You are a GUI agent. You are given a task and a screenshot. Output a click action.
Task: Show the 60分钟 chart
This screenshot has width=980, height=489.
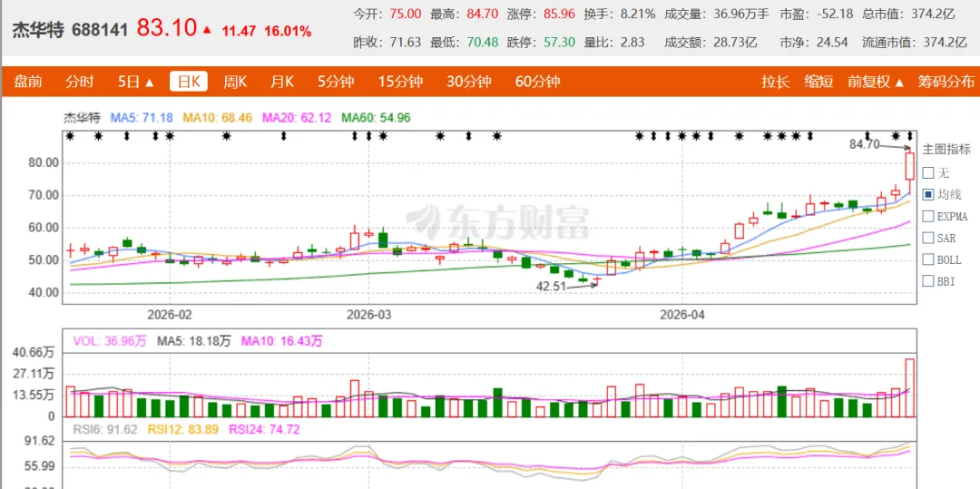[537, 82]
